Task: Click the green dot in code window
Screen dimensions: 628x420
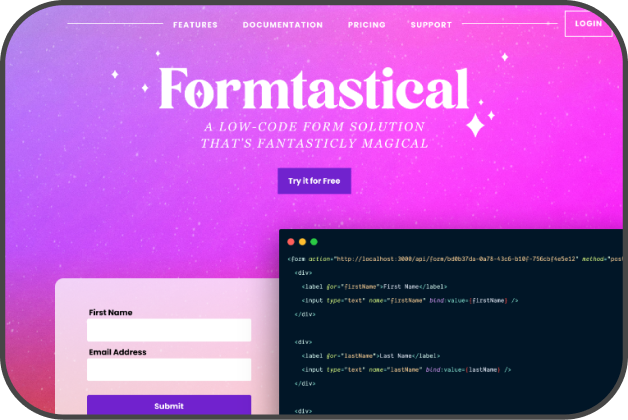Action: coord(314,242)
